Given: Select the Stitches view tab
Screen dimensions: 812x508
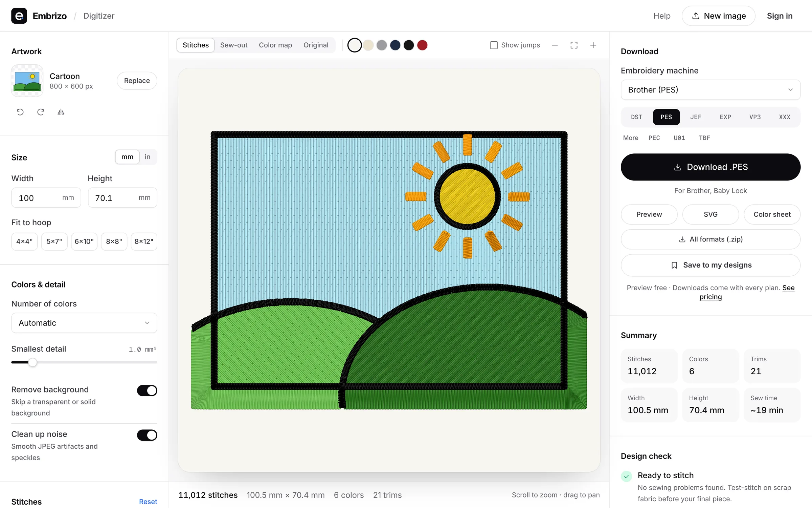Looking at the screenshot, I should 196,45.
